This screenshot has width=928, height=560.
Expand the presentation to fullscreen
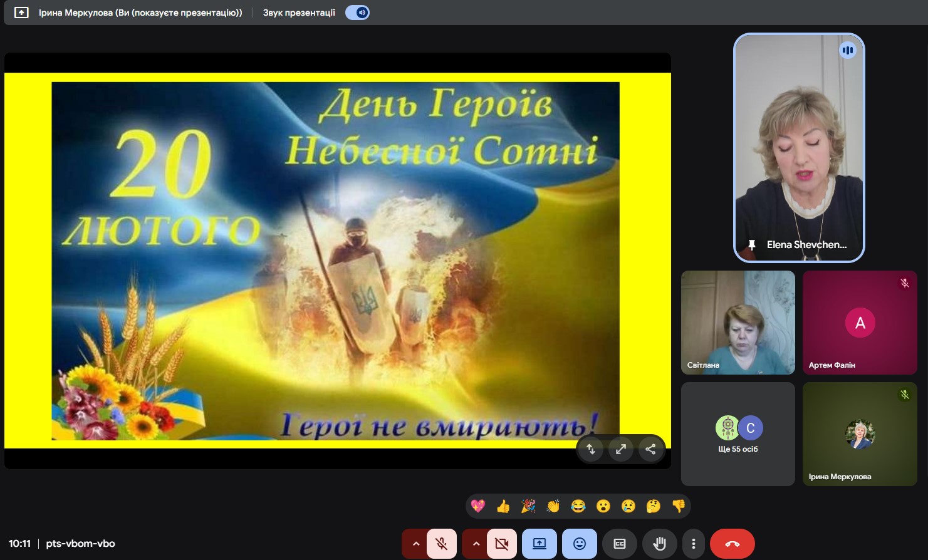tap(620, 449)
